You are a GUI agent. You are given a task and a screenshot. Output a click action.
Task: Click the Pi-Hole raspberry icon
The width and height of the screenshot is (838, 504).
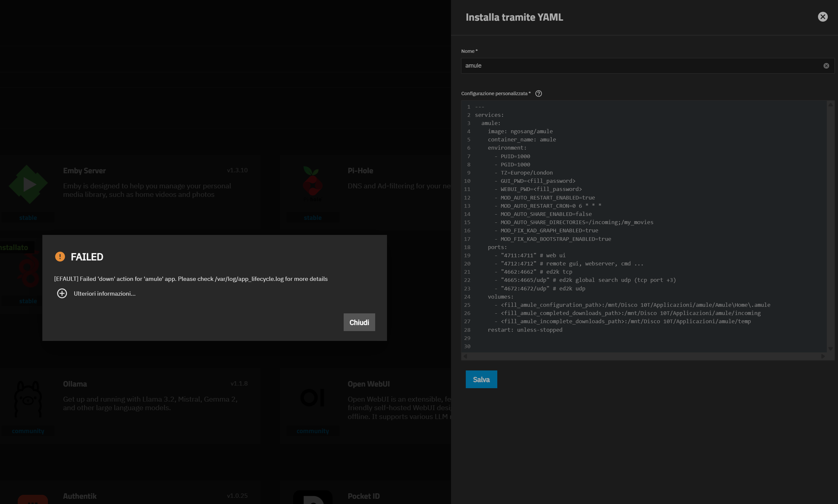pyautogui.click(x=312, y=183)
